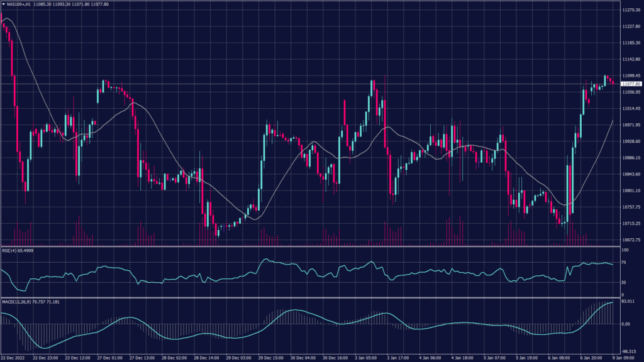644x362 pixels.
Task: Click the separator between RSI and MACD panels
Action: tap(308, 298)
